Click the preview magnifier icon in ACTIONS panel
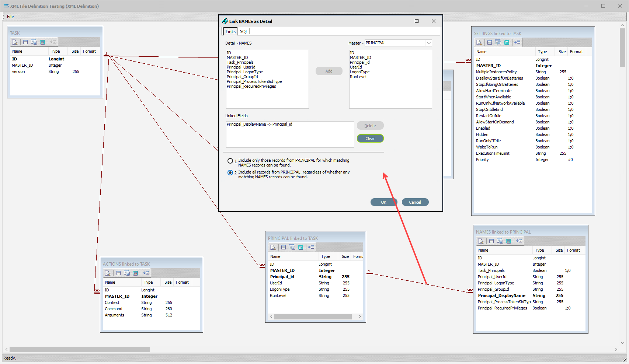629x364 pixels. coord(108,273)
